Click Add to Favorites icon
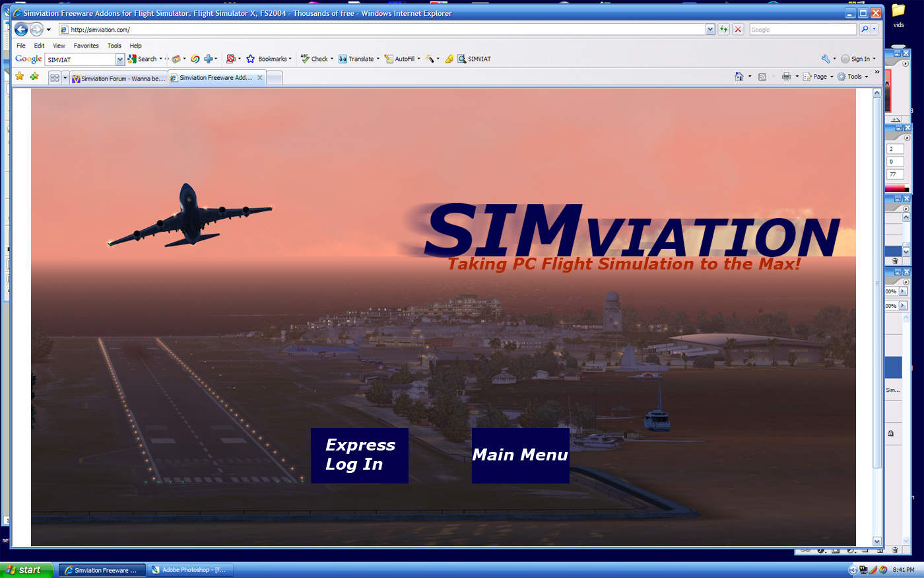Screen dimensions: 924x578 (34, 77)
